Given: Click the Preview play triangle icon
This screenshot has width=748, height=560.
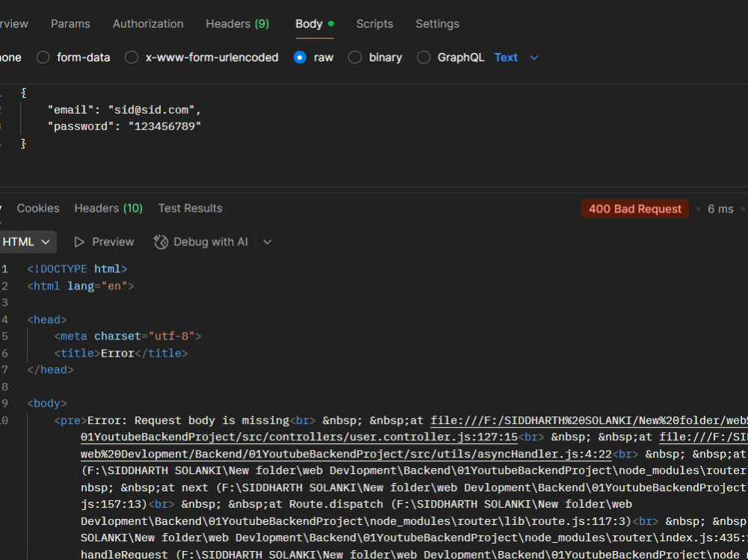Looking at the screenshot, I should pyautogui.click(x=79, y=241).
